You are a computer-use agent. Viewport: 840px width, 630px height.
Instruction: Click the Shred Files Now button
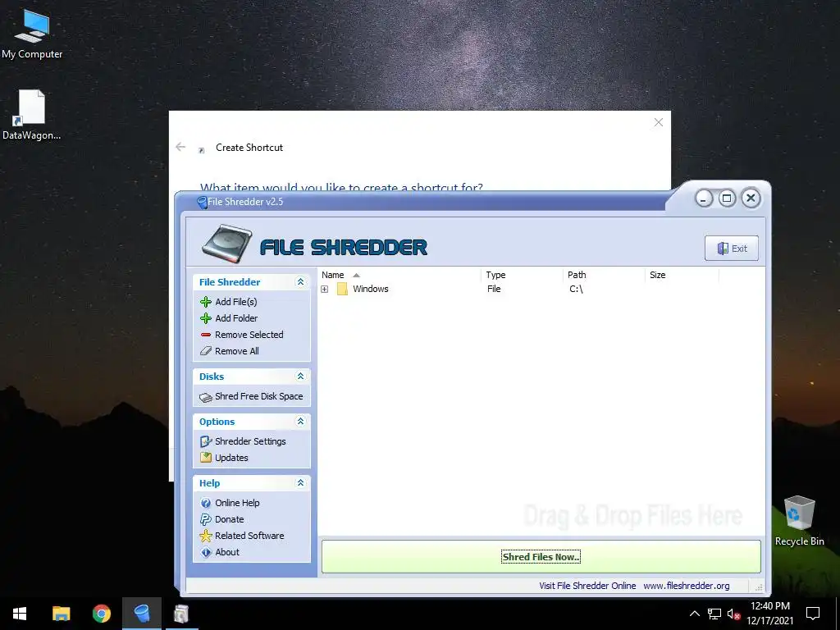tap(541, 557)
